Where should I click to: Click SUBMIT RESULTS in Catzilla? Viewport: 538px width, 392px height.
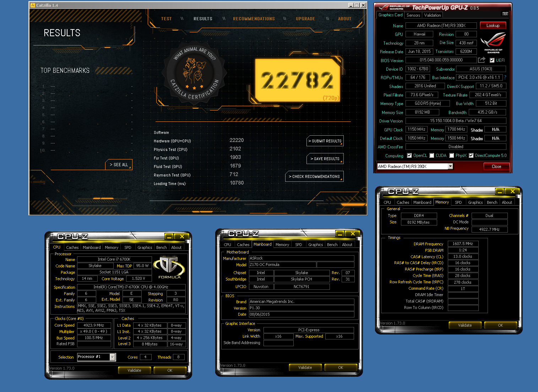click(325, 141)
